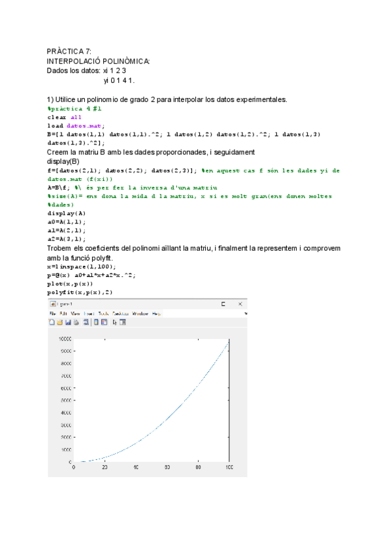Open the File menu in the figure window
The image size is (392, 554).
52,314
